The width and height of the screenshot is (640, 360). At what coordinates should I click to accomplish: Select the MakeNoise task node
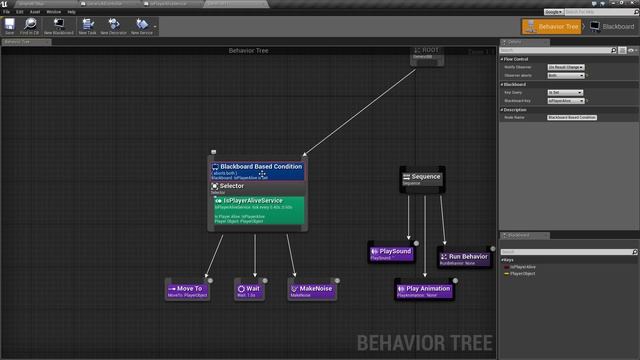point(312,290)
